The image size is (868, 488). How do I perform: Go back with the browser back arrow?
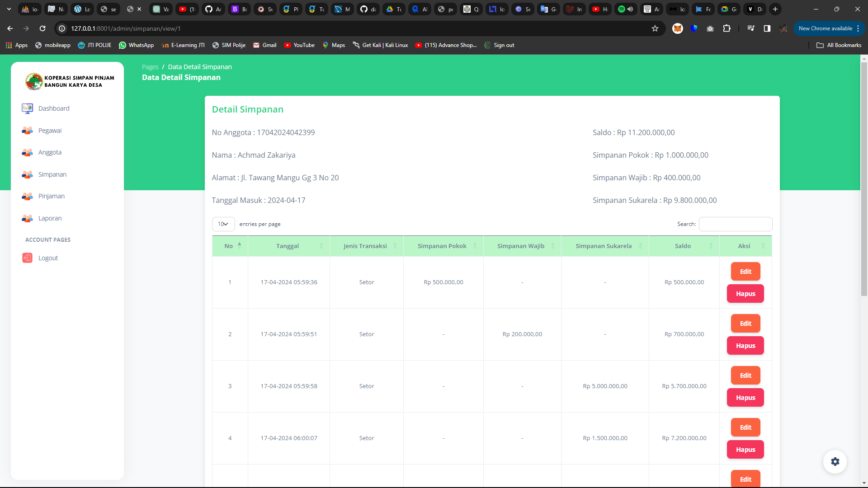coord(10,28)
